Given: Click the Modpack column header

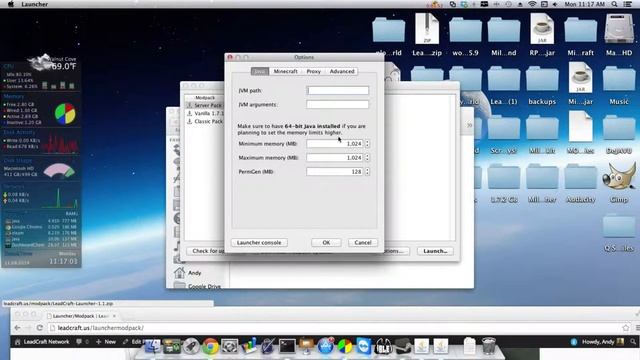Looking at the screenshot, I should pos(204,98).
